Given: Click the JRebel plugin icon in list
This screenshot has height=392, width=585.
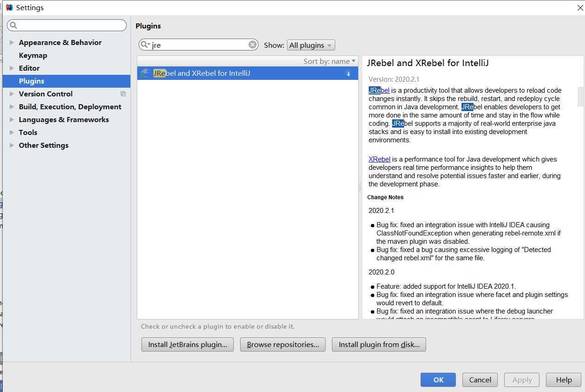Looking at the screenshot, I should [145, 73].
